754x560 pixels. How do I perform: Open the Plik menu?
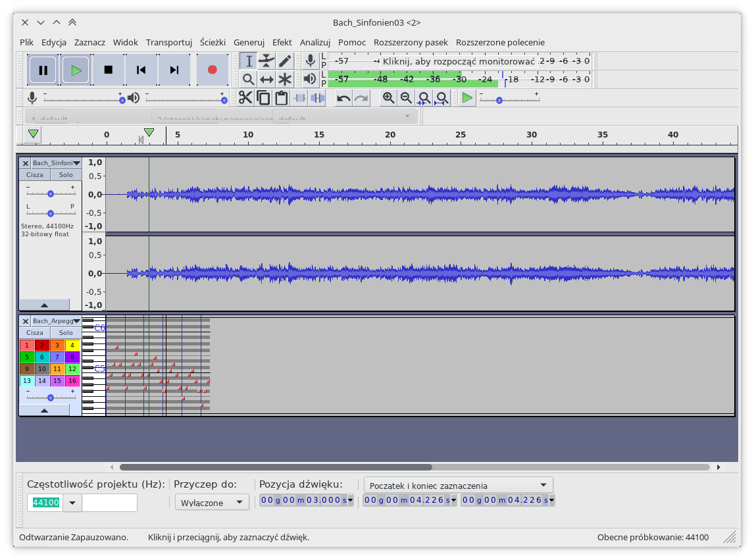(x=26, y=42)
